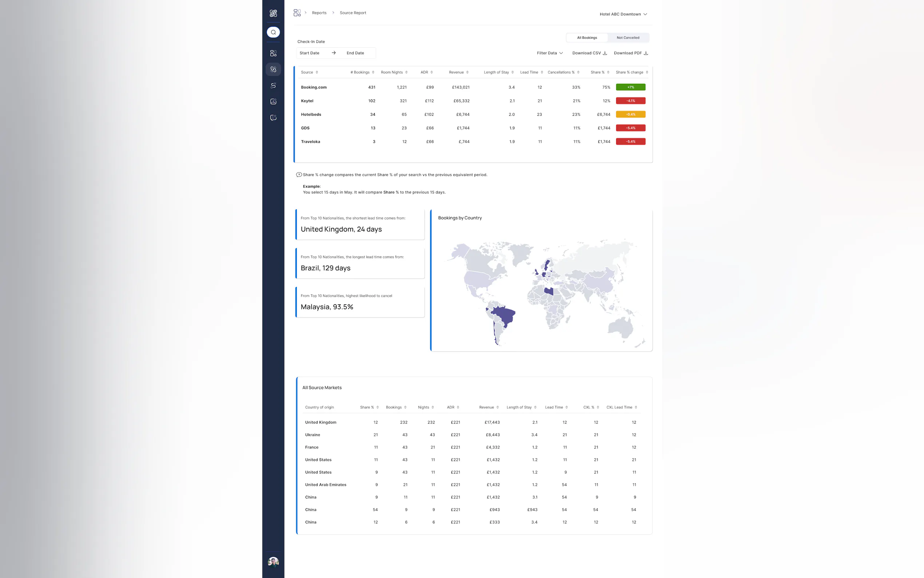Click the bar chart reports sidebar icon

[x=273, y=102]
